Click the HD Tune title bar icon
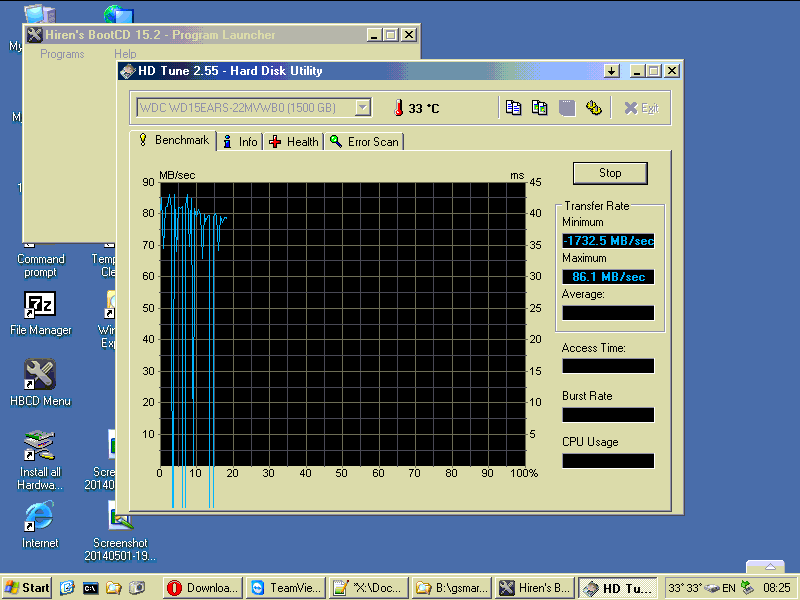Viewport: 800px width, 600px height. click(x=128, y=71)
